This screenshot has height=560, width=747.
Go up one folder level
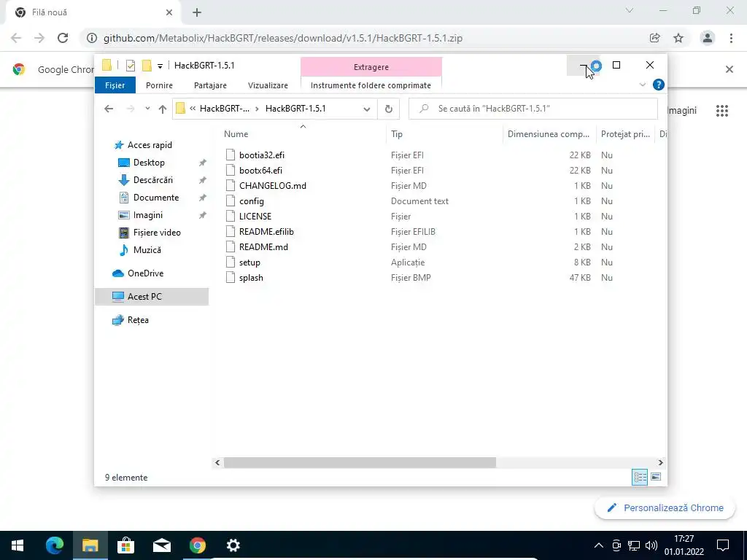(163, 109)
